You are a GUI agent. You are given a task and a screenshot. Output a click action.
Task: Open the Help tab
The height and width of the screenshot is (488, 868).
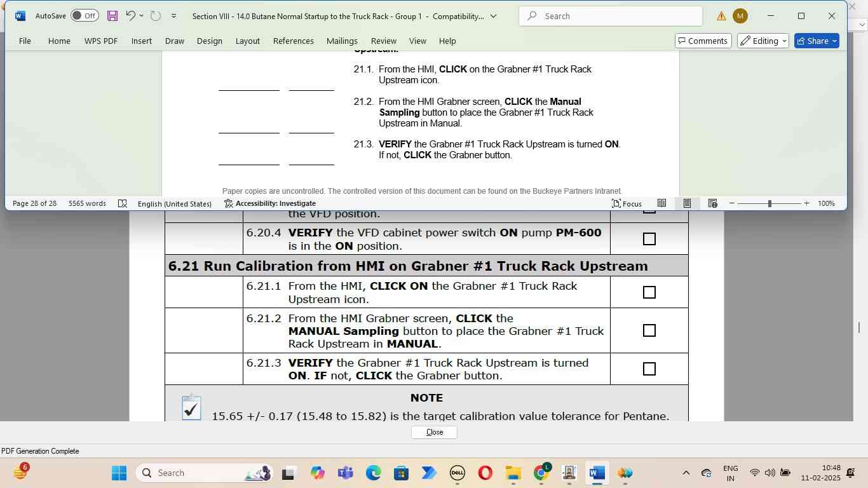pos(447,41)
